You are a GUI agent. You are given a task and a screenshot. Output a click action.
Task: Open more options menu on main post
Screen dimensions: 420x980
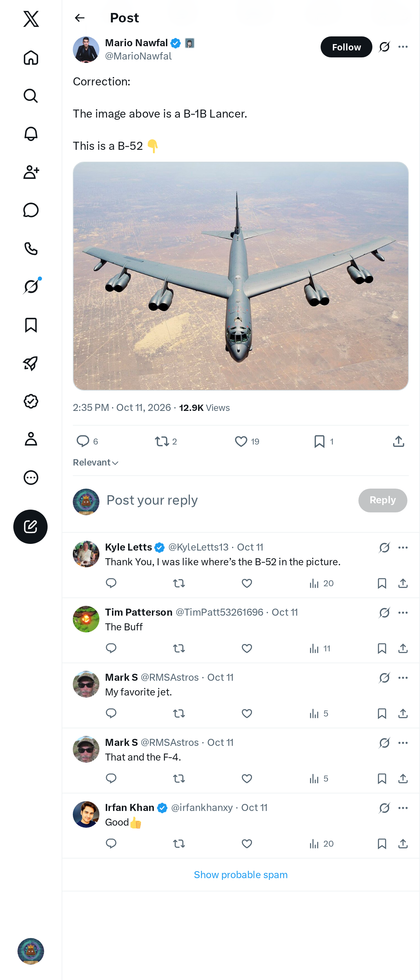pos(403,47)
